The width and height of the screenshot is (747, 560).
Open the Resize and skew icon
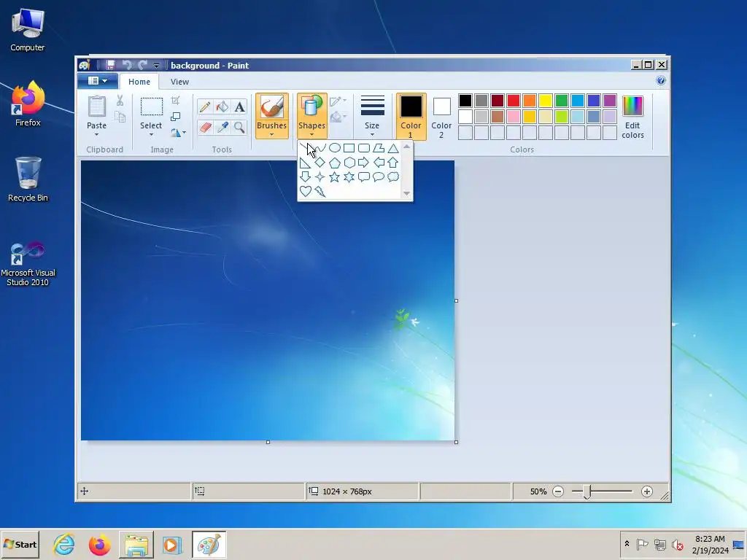[x=175, y=117]
